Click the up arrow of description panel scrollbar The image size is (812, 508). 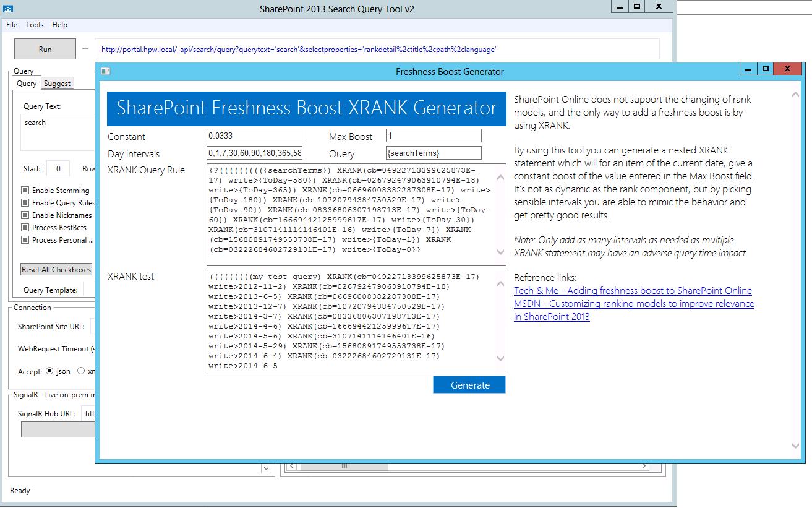pyautogui.click(x=795, y=95)
